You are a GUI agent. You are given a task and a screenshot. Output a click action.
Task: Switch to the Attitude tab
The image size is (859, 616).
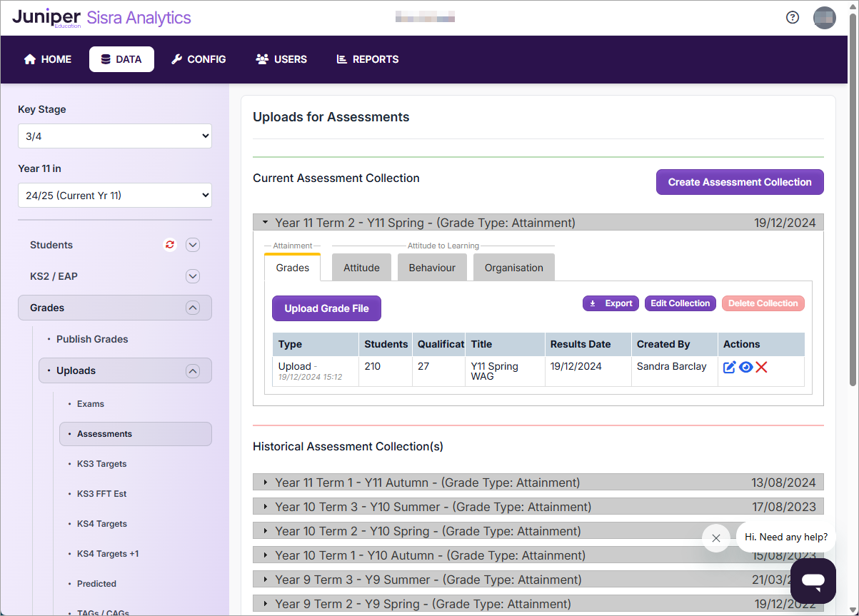361,268
